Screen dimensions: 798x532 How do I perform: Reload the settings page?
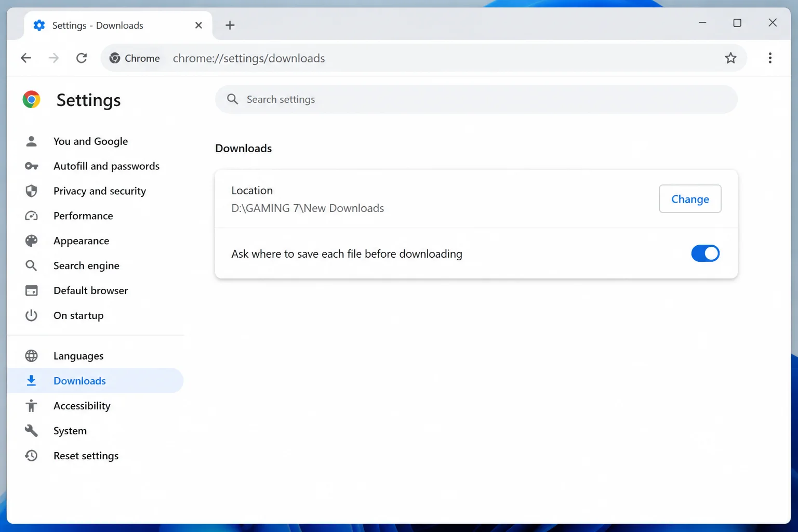[x=82, y=58]
